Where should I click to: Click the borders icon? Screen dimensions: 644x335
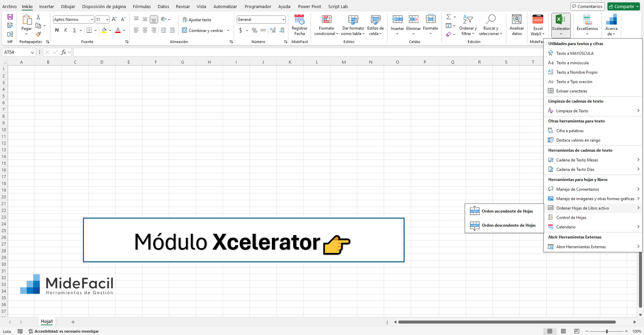pos(89,30)
